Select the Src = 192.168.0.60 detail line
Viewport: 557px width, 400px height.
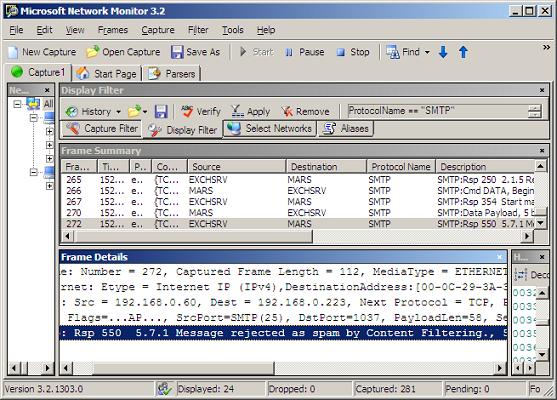[x=283, y=303]
